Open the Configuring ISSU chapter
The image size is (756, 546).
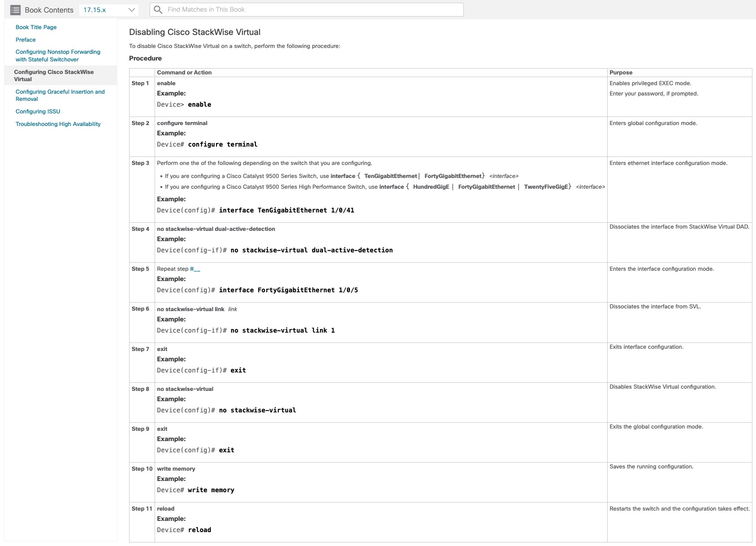[38, 112]
